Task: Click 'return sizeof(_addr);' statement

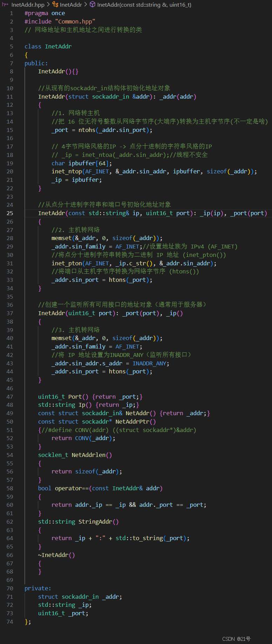Action: click(x=87, y=471)
